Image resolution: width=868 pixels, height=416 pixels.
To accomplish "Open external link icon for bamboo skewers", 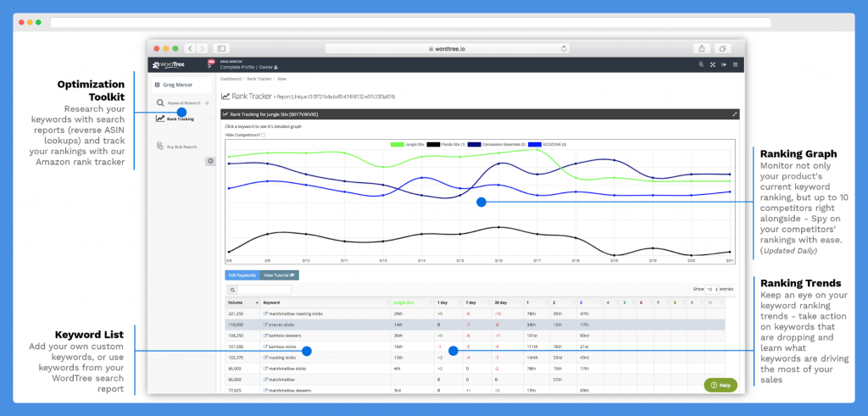I will [x=265, y=336].
